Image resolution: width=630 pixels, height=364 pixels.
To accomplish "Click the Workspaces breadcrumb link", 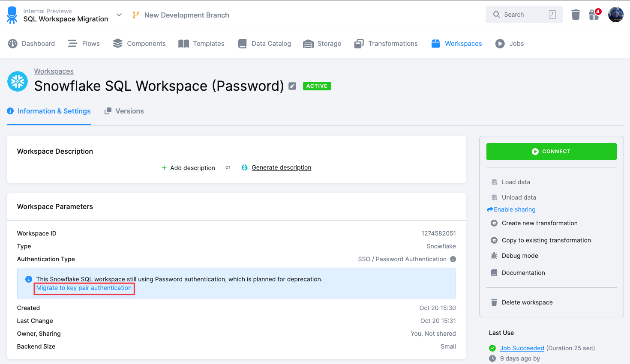I will point(54,71).
